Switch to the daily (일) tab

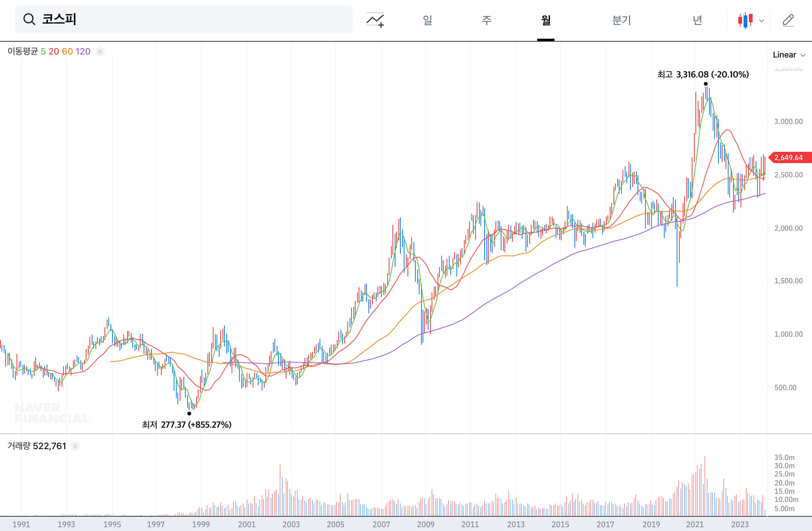click(427, 20)
